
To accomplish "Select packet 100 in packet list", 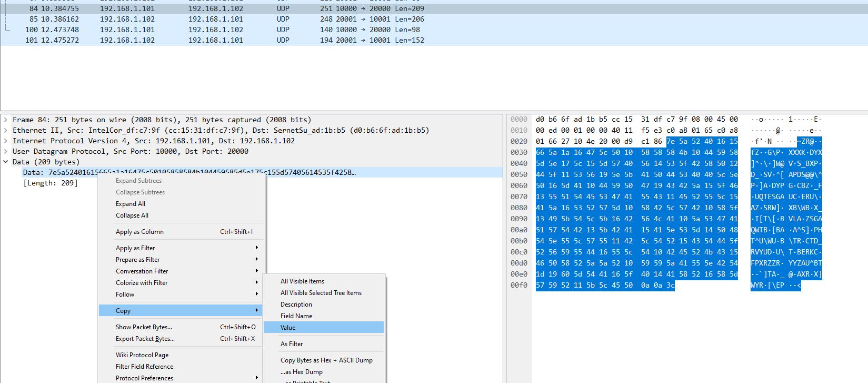I will (434, 30).
